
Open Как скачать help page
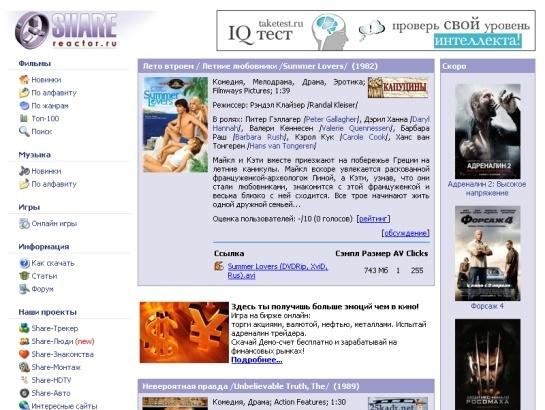[53, 263]
